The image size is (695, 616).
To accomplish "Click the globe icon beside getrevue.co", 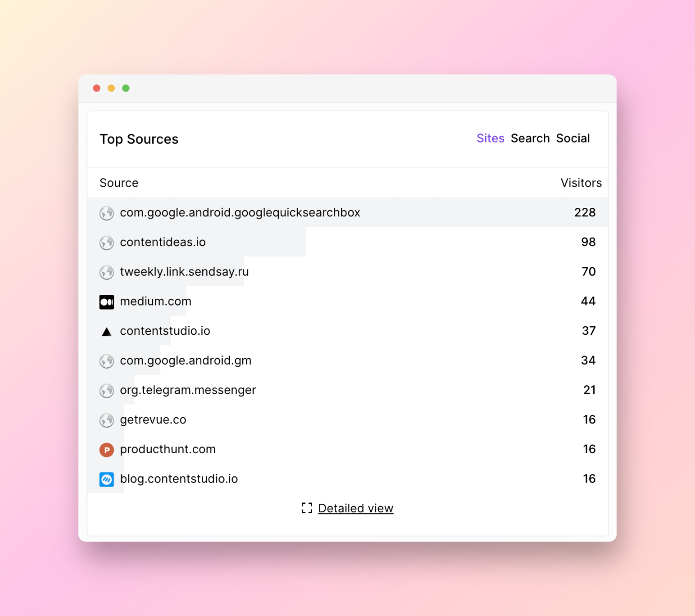I will (107, 420).
